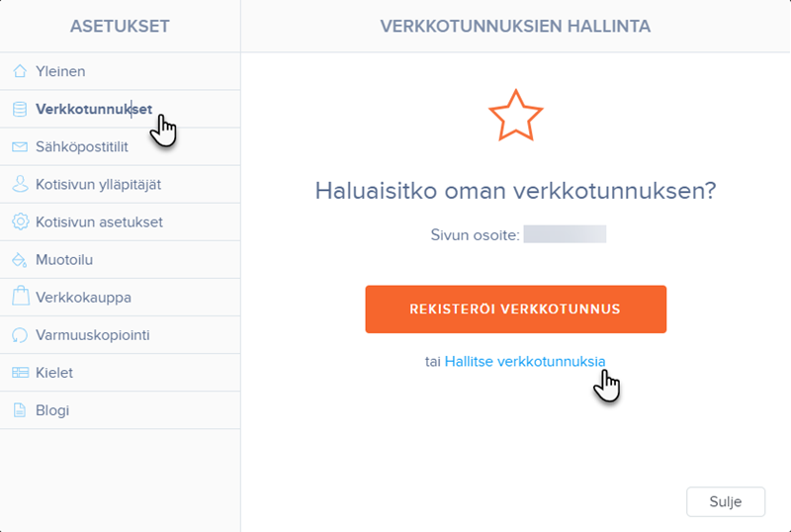
Task: Select Sähköpostitilit in the sidebar
Action: (x=82, y=147)
